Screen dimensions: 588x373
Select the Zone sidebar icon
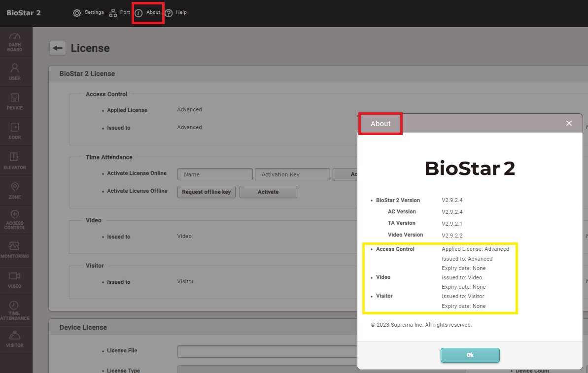pos(15,190)
